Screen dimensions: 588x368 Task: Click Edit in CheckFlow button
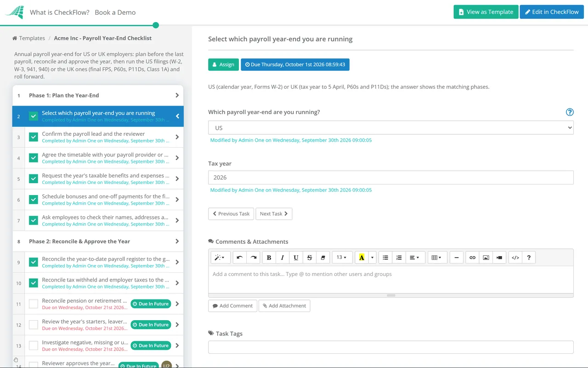point(552,12)
